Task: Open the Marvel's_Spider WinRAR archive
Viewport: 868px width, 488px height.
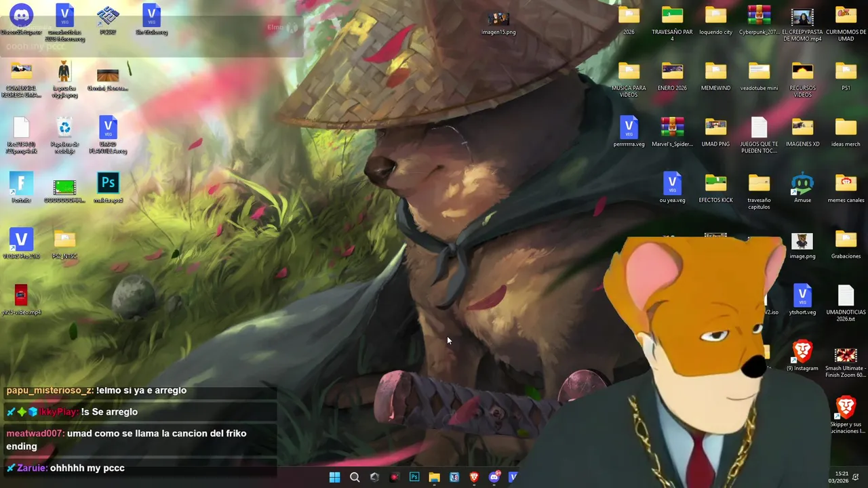Action: [x=672, y=132]
